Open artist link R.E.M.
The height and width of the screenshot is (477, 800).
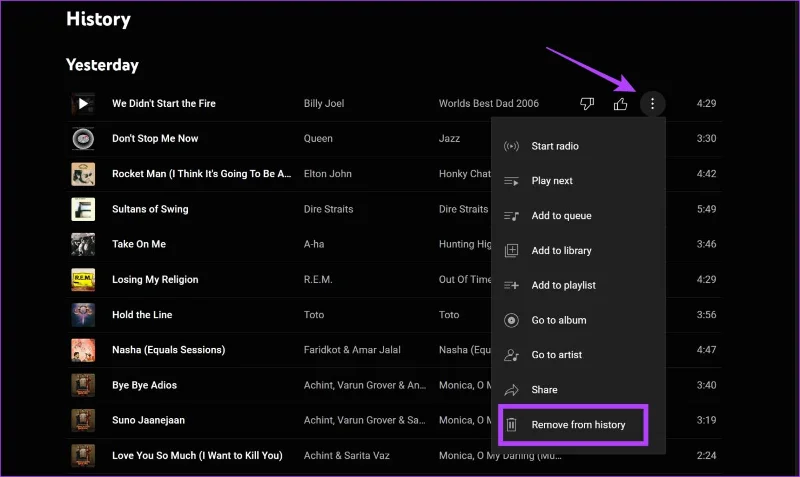click(318, 280)
